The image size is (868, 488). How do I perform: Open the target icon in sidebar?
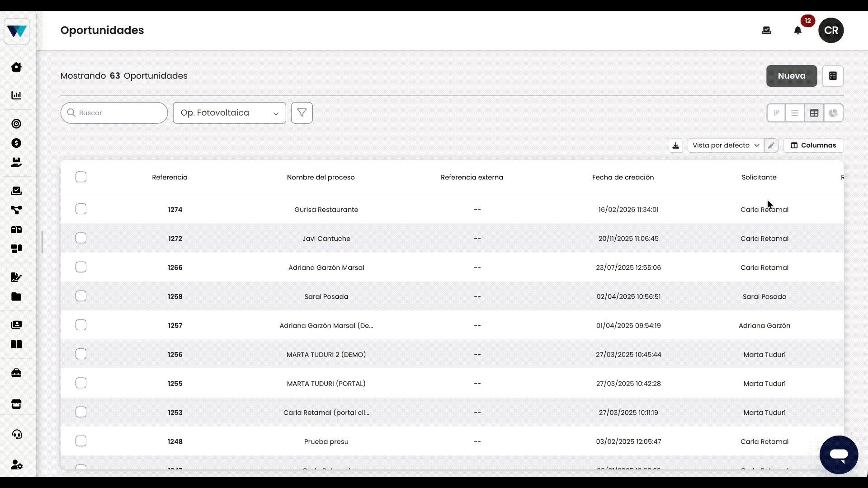(16, 124)
